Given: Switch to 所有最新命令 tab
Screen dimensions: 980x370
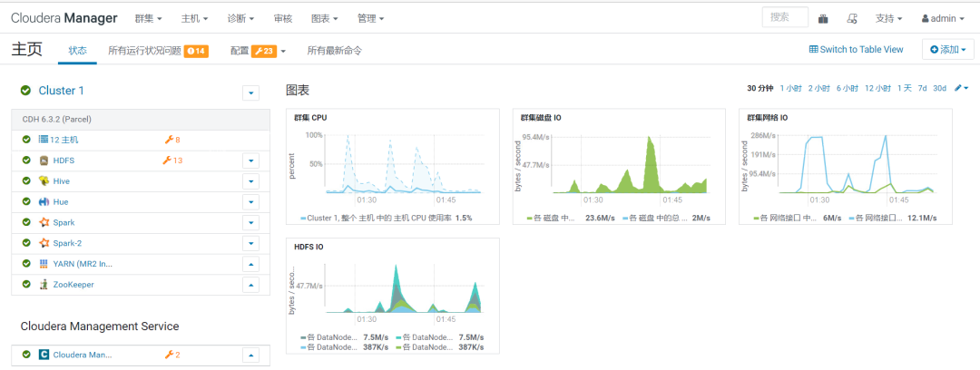Looking at the screenshot, I should pyautogui.click(x=334, y=51).
